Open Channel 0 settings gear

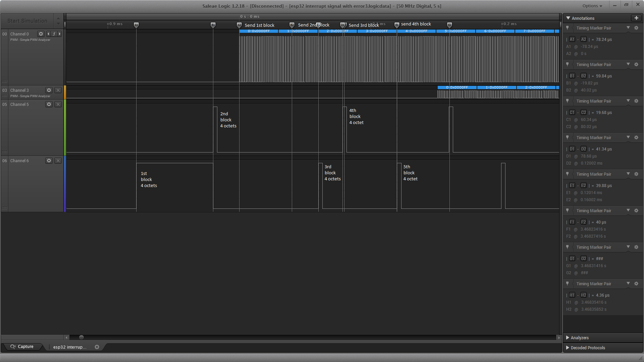coord(41,34)
